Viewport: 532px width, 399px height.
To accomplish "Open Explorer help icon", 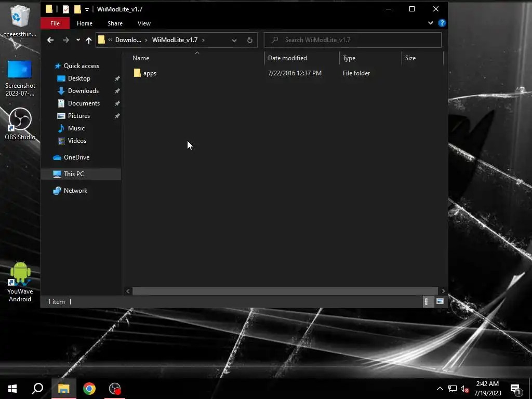I will [442, 23].
